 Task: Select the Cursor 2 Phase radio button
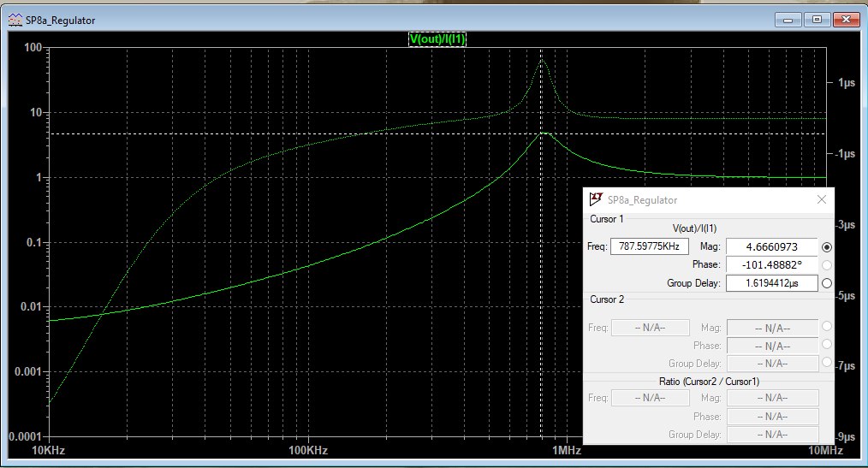tap(826, 344)
